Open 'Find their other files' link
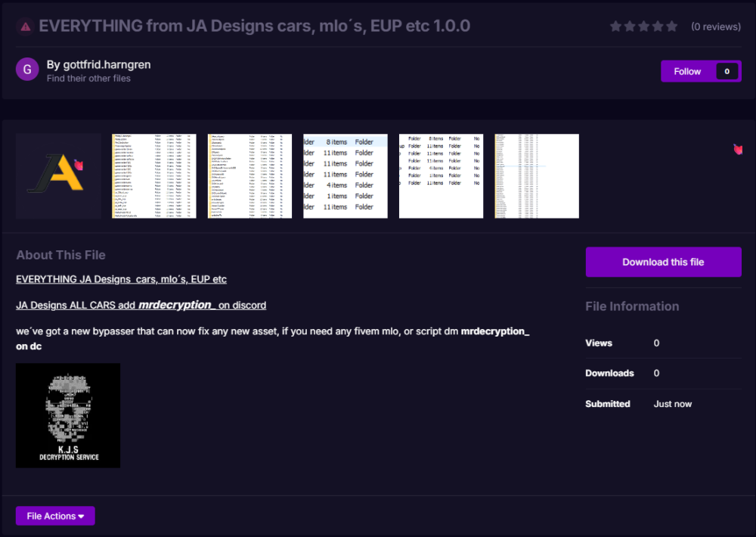The image size is (756, 537). click(x=88, y=78)
